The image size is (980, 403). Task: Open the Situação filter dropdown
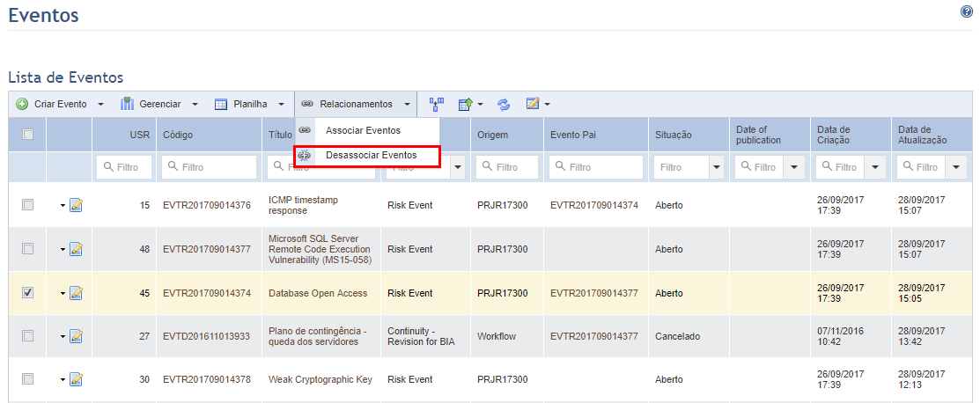click(716, 167)
